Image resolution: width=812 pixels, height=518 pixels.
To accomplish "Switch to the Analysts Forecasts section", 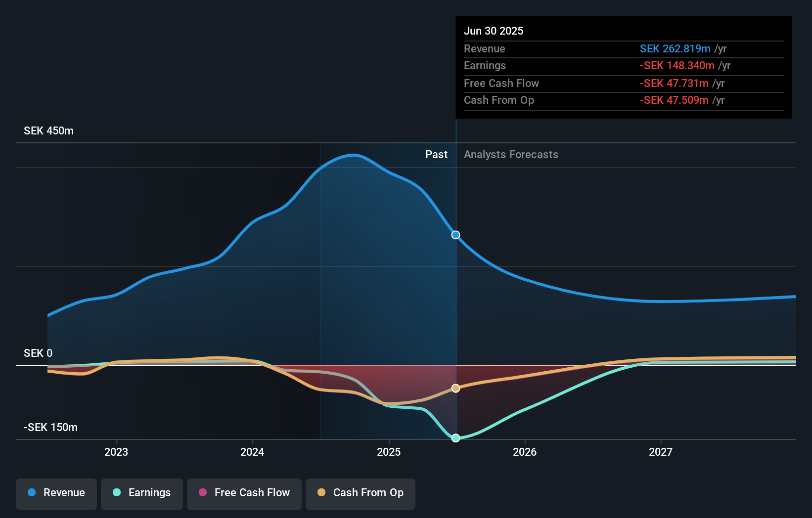I will pos(511,154).
